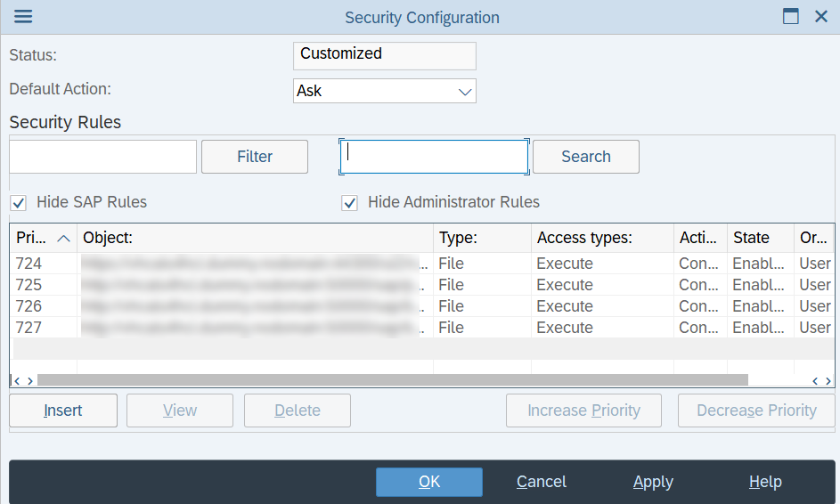Open the hamburger menu icon
The image size is (840, 504).
[x=23, y=17]
